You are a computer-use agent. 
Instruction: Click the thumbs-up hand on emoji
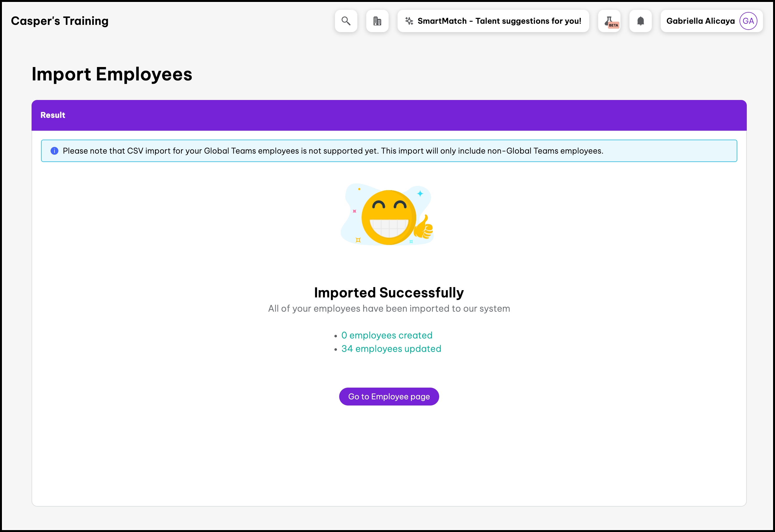point(424,227)
